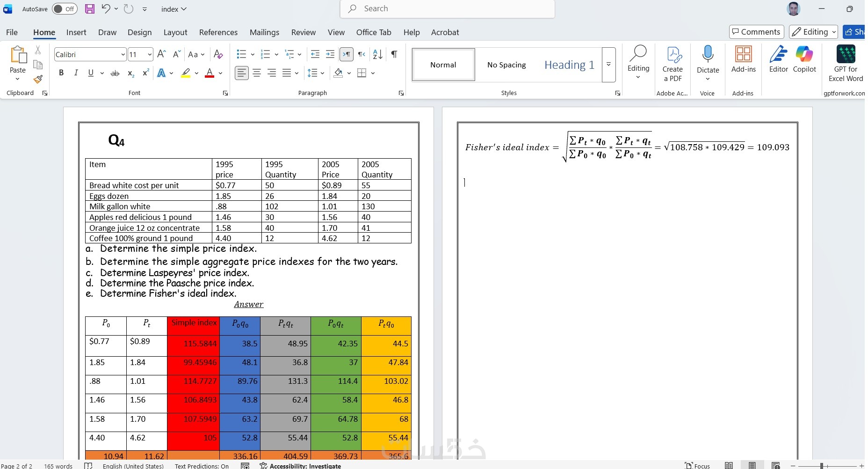
Task: Switch to the Insert tab
Action: pos(76,32)
